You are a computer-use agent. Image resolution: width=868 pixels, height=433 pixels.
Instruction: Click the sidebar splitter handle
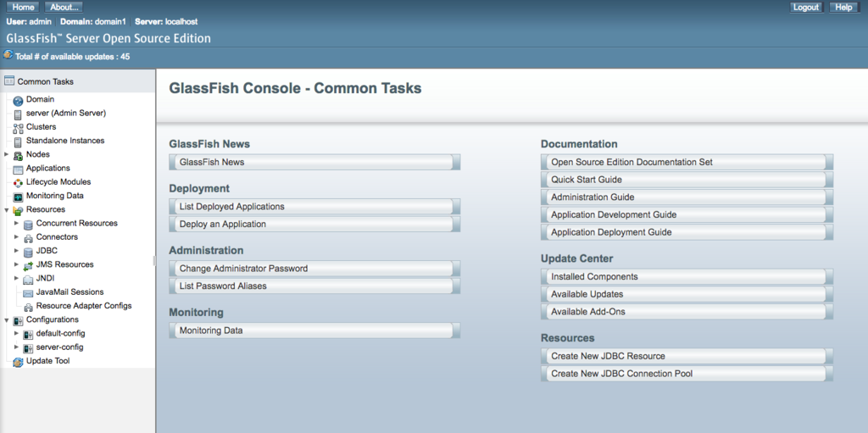click(155, 261)
